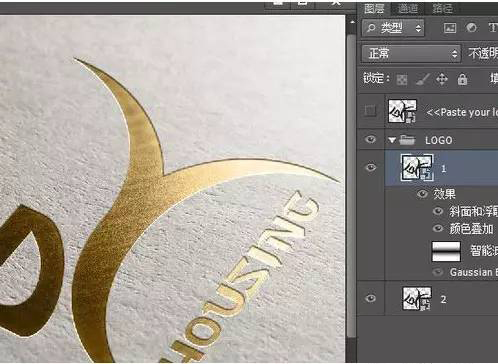498x364 pixels.
Task: Click the 智能滤镜 smart filters label
Action: tap(484, 251)
